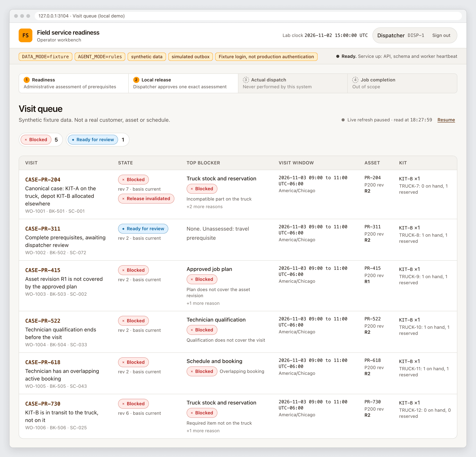The width and height of the screenshot is (476, 457).
Task: Click the Release invalidated badge
Action: (146, 198)
